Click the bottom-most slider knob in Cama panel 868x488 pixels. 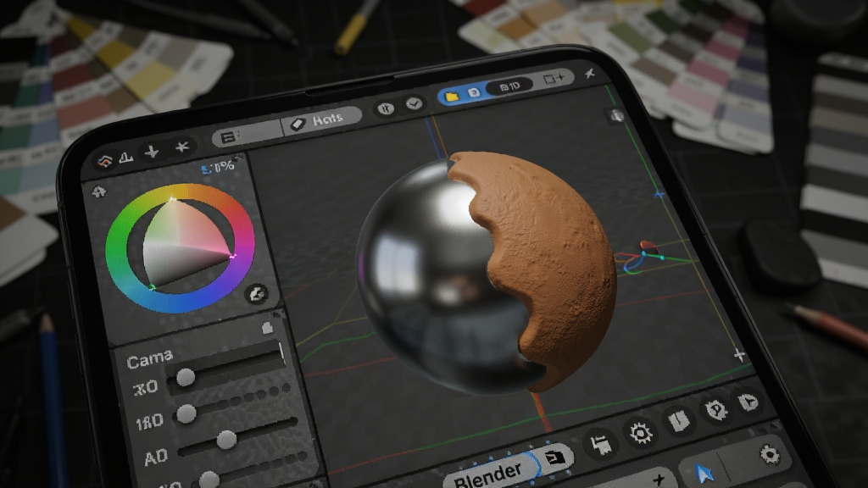(x=209, y=480)
